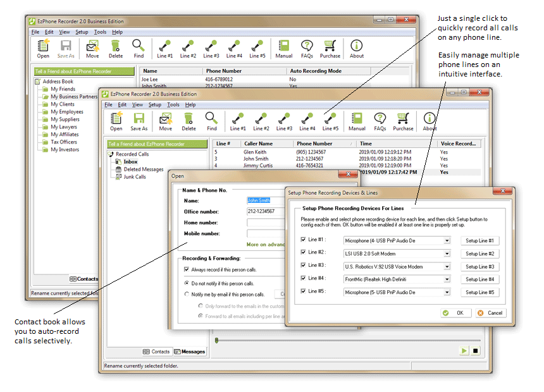Click Save As icon in front window toolbar
544x392 pixels.
139,121
